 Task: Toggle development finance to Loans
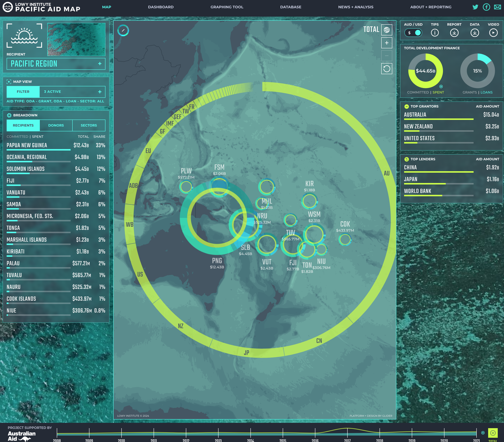[x=486, y=92]
